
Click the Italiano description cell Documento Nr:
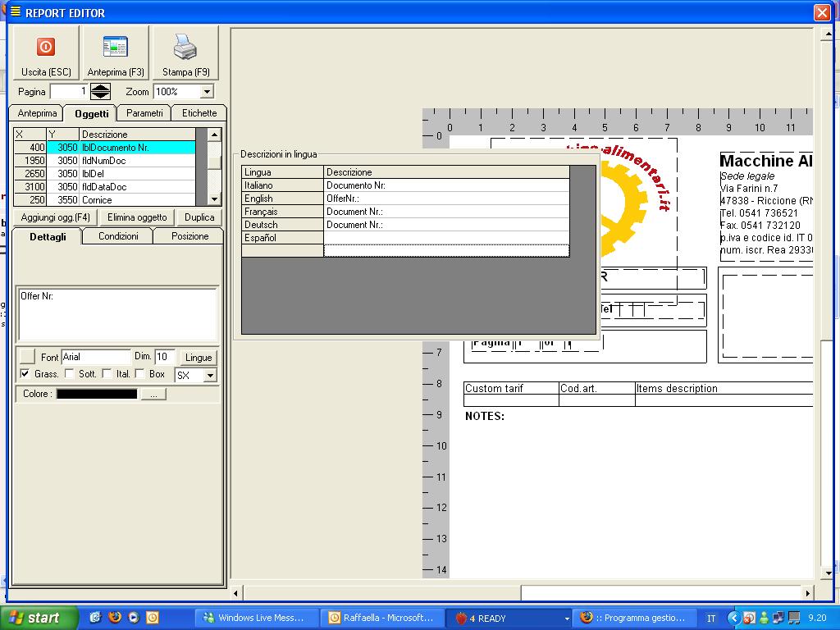[446, 185]
